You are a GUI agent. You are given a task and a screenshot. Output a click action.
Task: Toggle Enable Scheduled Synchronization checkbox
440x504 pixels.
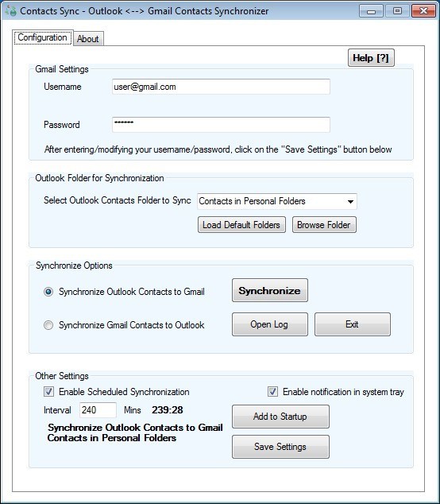point(48,391)
